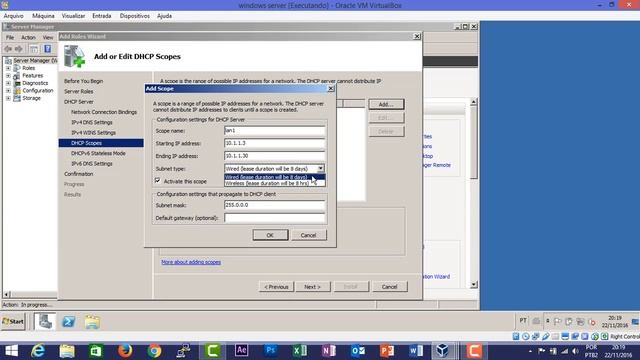
Task: Select Wireless lease duration 8 hrs option
Action: pos(274,183)
